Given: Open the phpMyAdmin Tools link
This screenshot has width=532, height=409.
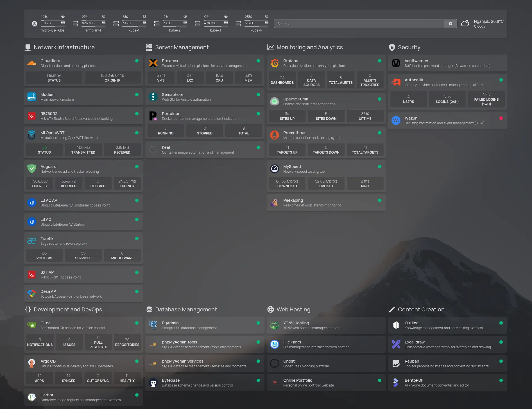Looking at the screenshot, I should pyautogui.click(x=205, y=344).
